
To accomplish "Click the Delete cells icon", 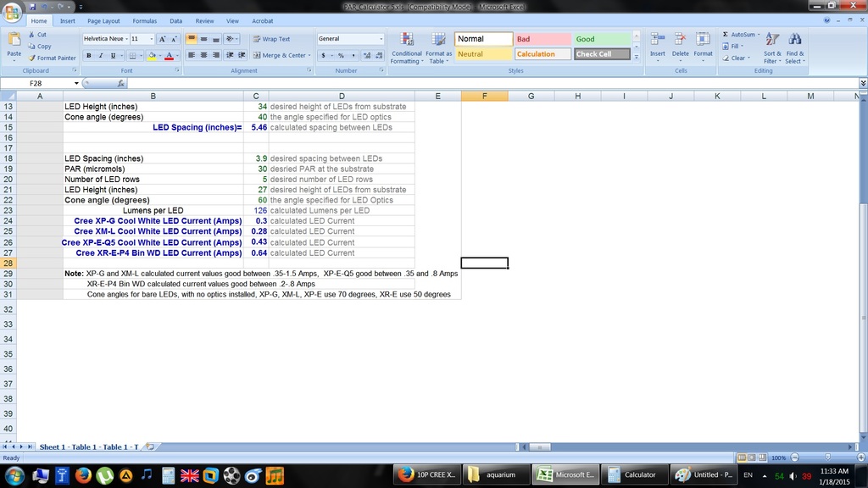I will tap(680, 40).
